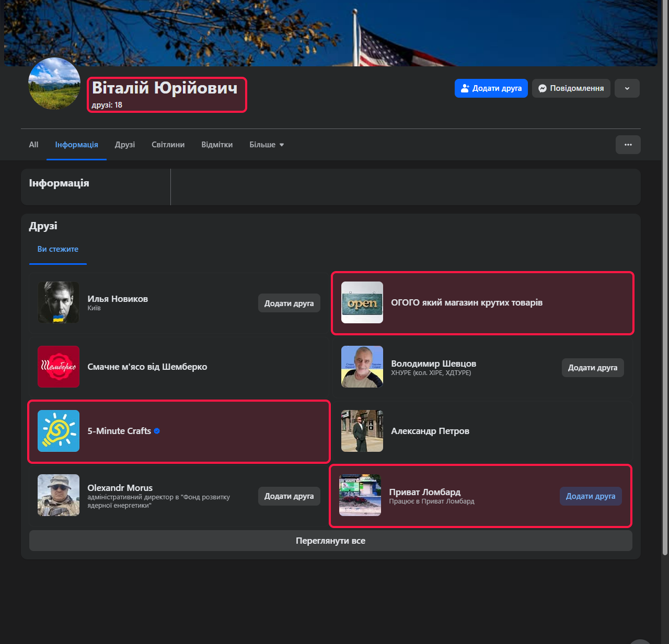Open Илья Новиков profile picture
Viewport: 669px width, 644px height.
click(x=59, y=302)
